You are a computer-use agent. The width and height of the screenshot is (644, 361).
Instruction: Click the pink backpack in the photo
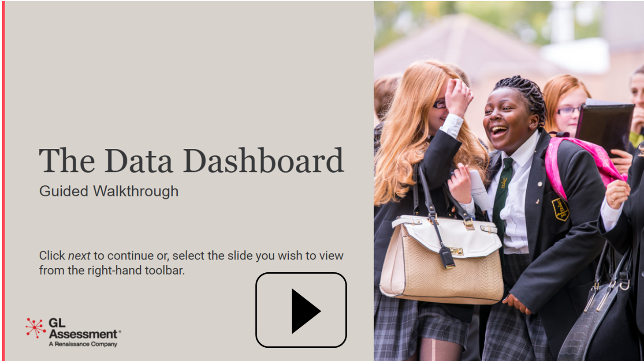click(x=582, y=164)
